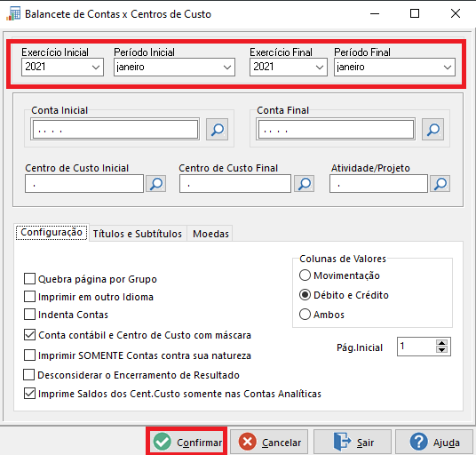
Task: Click the Centro de Custo Inicial lookup icon
Action: point(156,183)
